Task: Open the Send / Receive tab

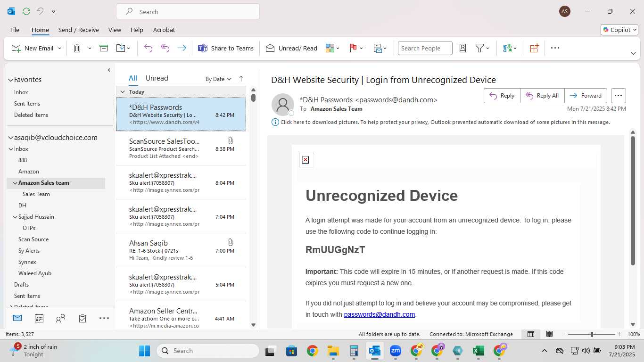Action: [79, 30]
